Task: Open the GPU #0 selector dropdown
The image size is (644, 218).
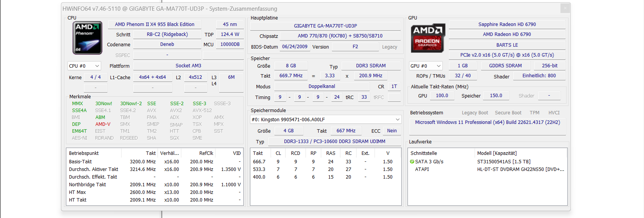Action: tap(426, 66)
